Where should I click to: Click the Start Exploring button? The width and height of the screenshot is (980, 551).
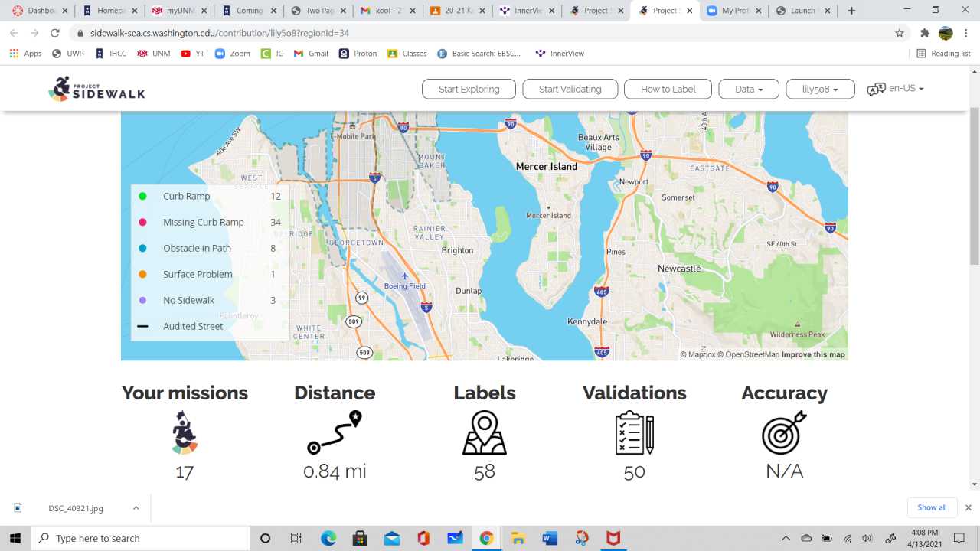click(469, 89)
